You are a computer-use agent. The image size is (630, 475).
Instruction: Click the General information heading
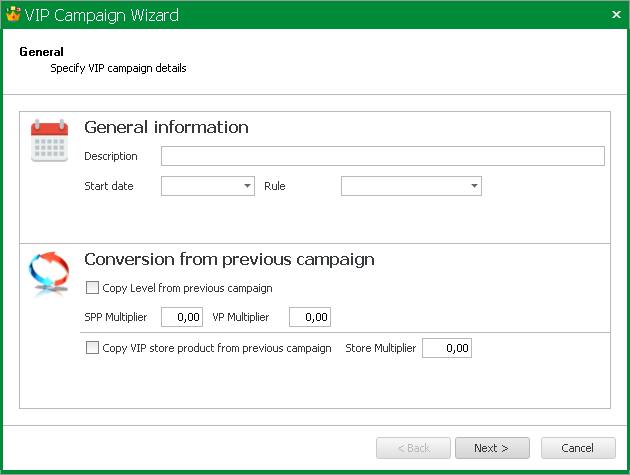(x=166, y=127)
